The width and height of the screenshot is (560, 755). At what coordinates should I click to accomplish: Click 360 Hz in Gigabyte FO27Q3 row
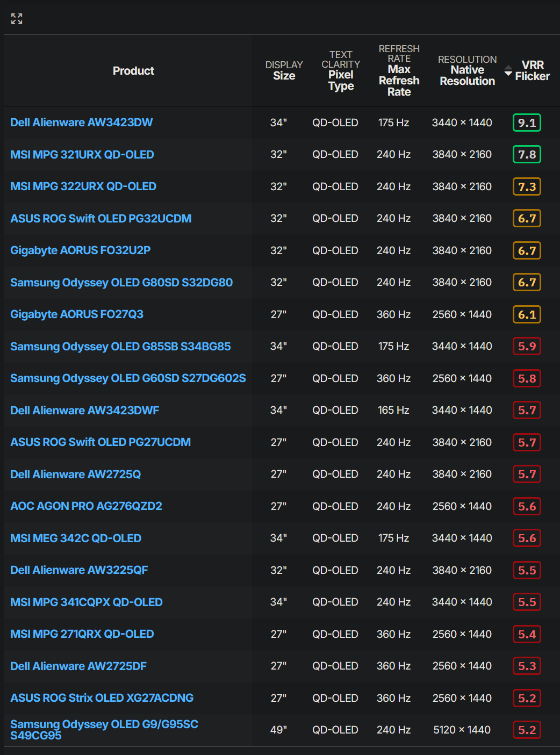pyautogui.click(x=393, y=314)
